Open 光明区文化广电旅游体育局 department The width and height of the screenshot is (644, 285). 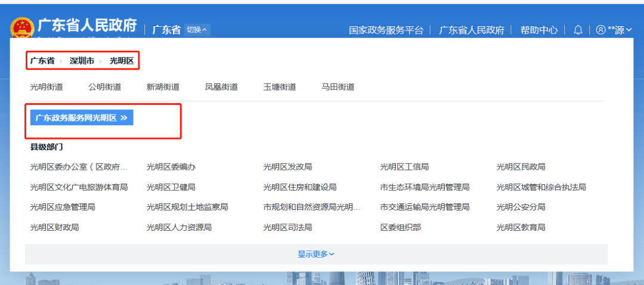[79, 187]
